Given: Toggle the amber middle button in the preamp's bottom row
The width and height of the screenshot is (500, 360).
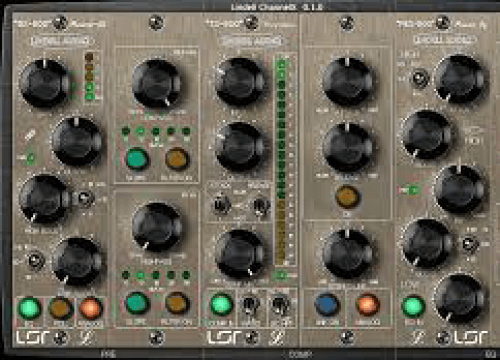Looking at the screenshot, I should point(60,308).
